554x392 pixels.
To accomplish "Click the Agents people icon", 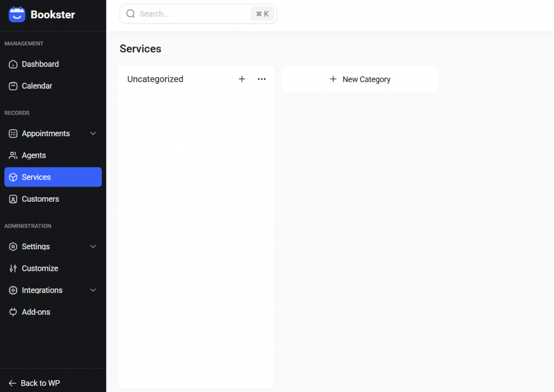I will [x=13, y=156].
